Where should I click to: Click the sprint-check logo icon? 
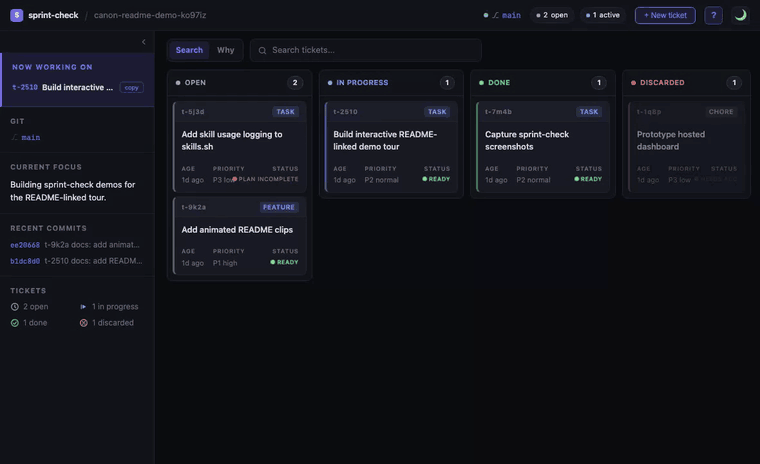16,15
